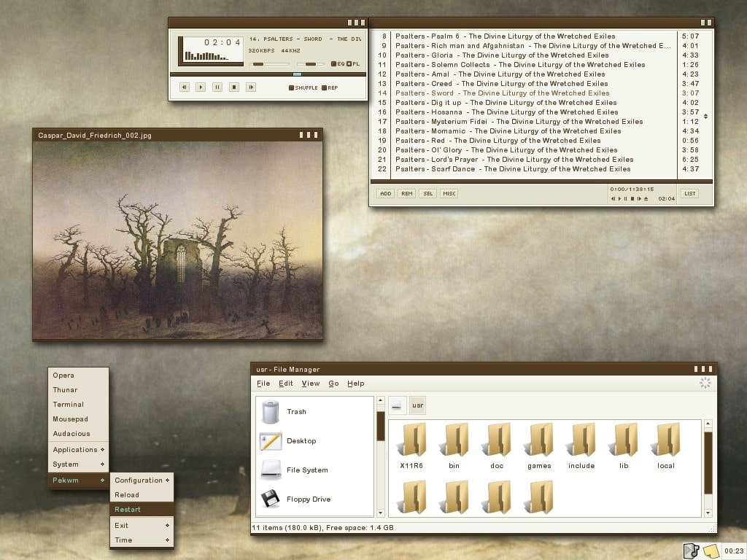This screenshot has height=560, width=747.
Task: Open the Go menu in File Manager
Action: (x=333, y=384)
